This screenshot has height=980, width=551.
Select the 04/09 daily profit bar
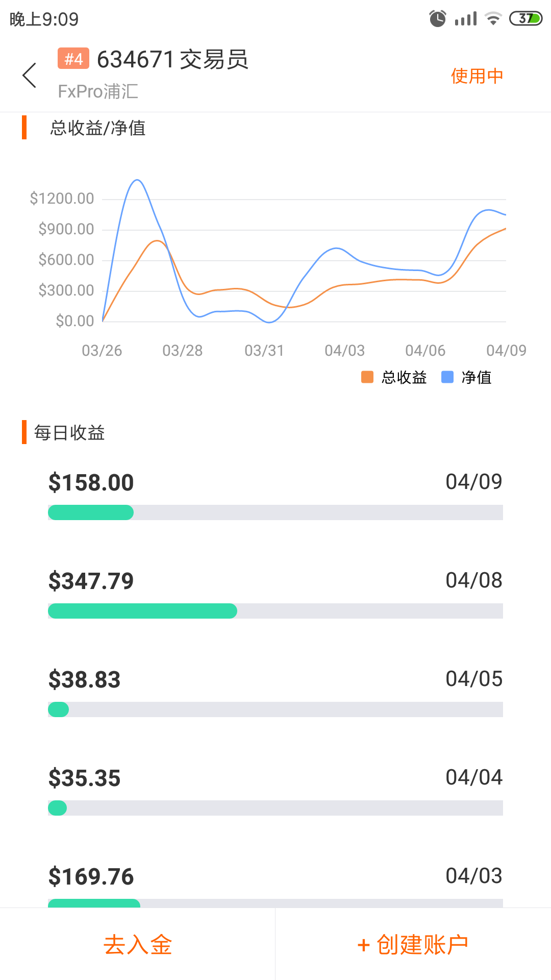(x=275, y=512)
